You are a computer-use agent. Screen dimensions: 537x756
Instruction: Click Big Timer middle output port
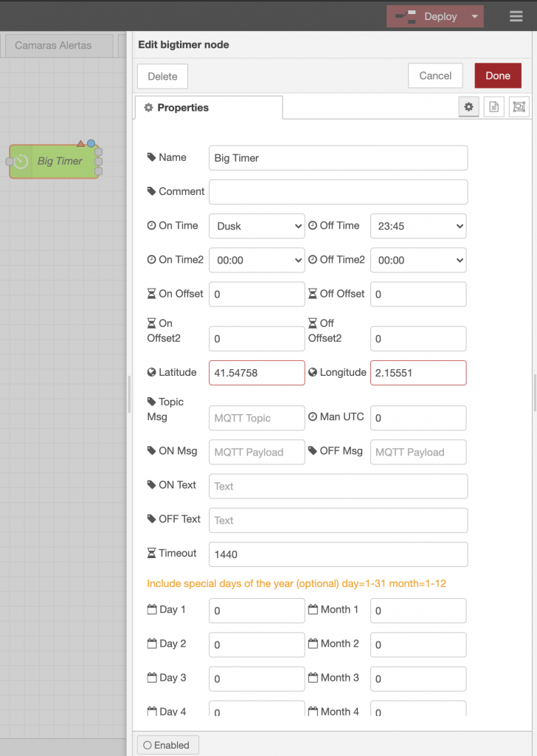[99, 162]
